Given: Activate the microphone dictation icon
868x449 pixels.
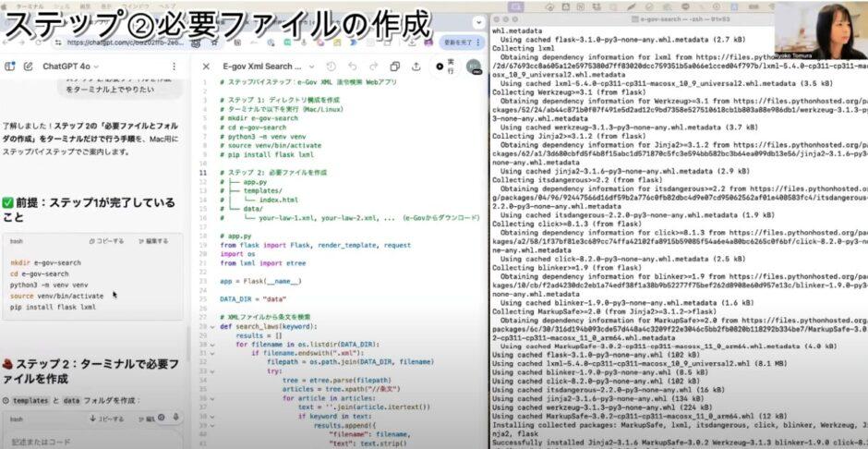Looking at the screenshot, I should 176,418.
